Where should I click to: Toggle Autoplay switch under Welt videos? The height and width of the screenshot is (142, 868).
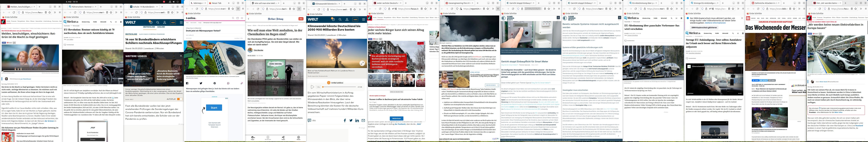[180, 99]
